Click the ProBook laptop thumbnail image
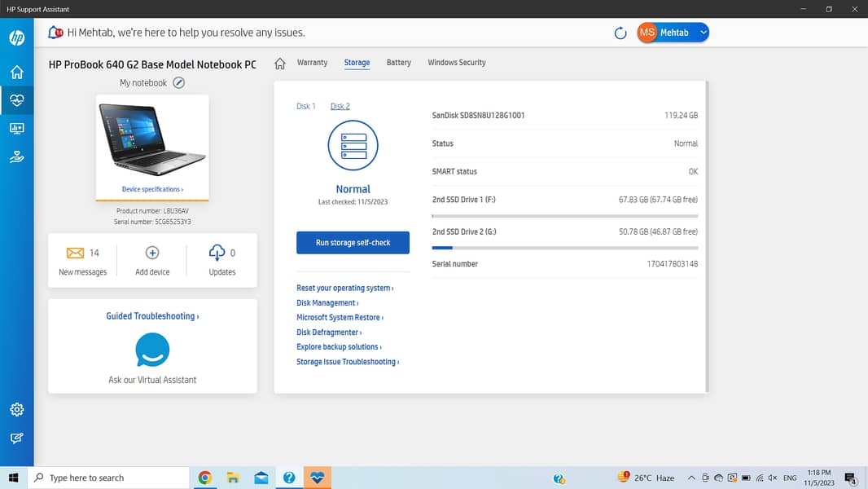The image size is (868, 489). tap(152, 139)
